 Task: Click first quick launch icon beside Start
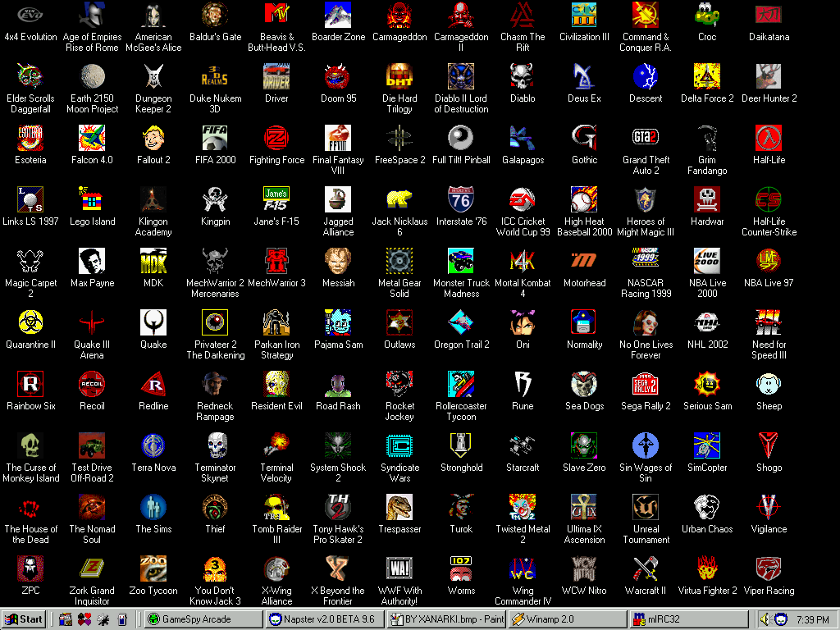[66, 619]
